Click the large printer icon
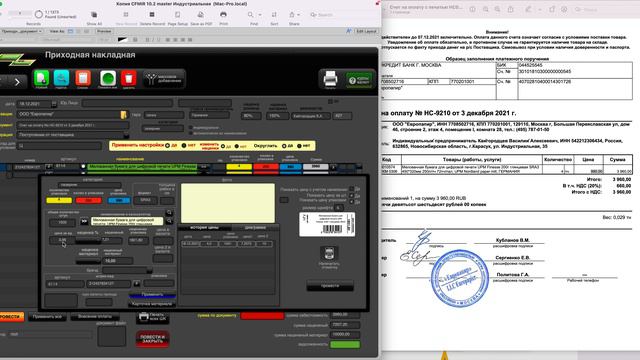 [x=330, y=78]
